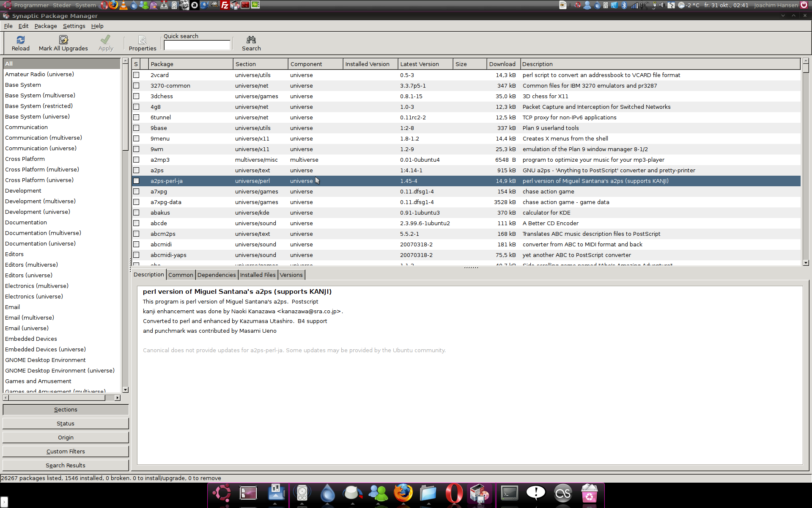
Task: Open Opera from the bottom dock
Action: 454,494
